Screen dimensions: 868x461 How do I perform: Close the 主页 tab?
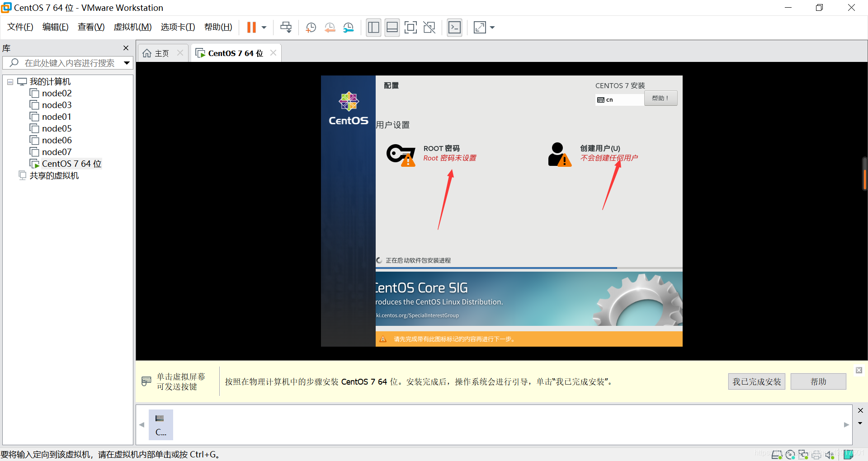coord(180,53)
